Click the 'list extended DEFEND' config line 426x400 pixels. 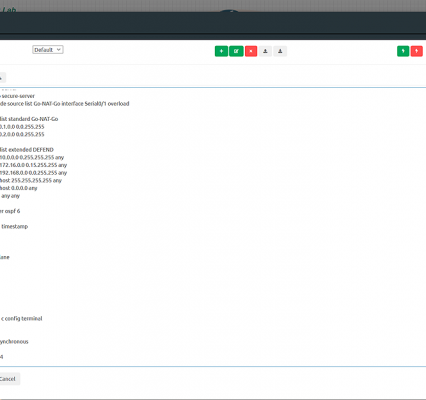[27, 150]
